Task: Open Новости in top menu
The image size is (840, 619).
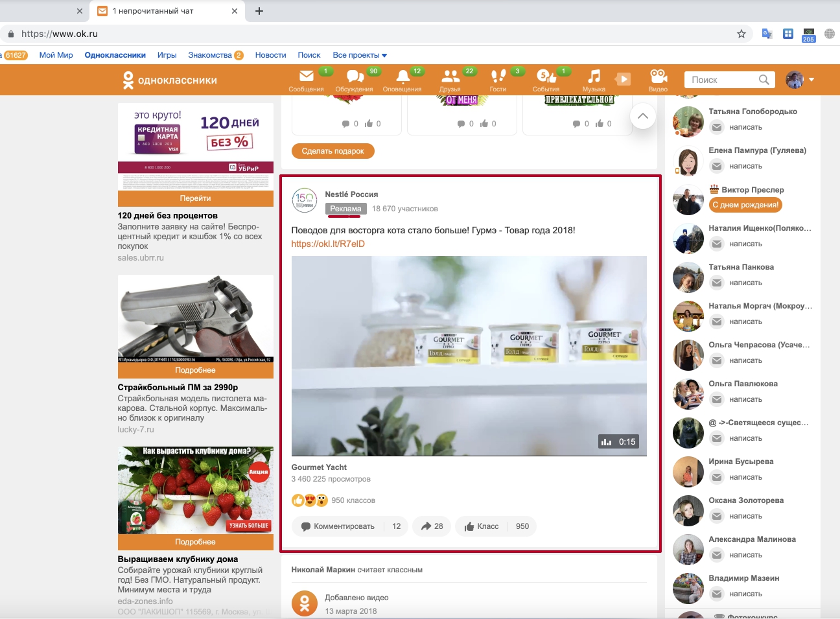Action: (270, 55)
